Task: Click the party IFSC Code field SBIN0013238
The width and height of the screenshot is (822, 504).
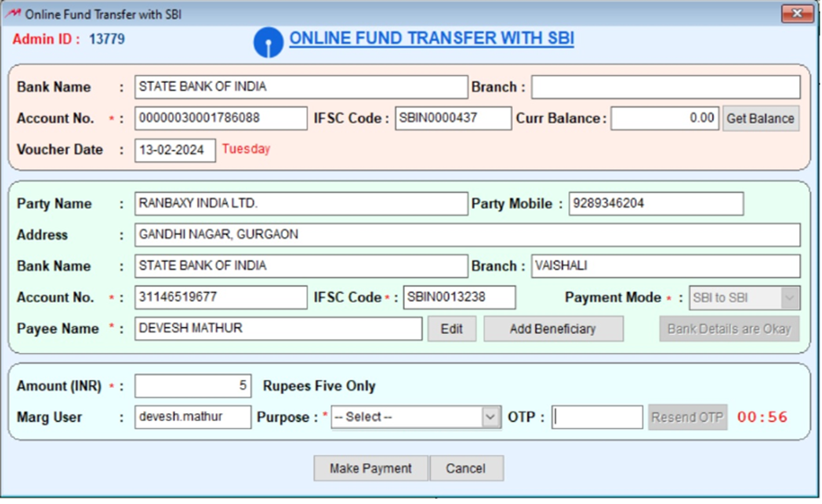Action: 459,297
